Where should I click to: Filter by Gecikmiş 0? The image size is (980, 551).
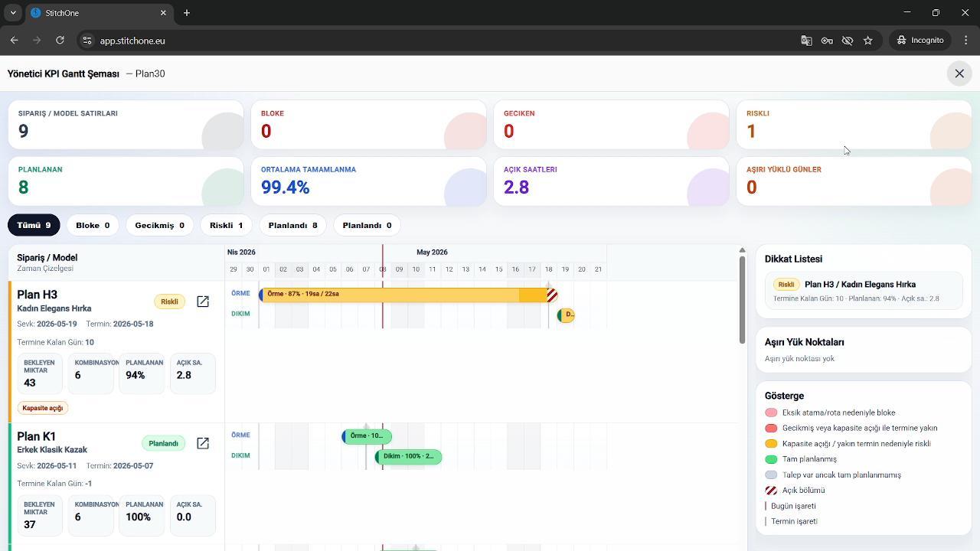(159, 225)
